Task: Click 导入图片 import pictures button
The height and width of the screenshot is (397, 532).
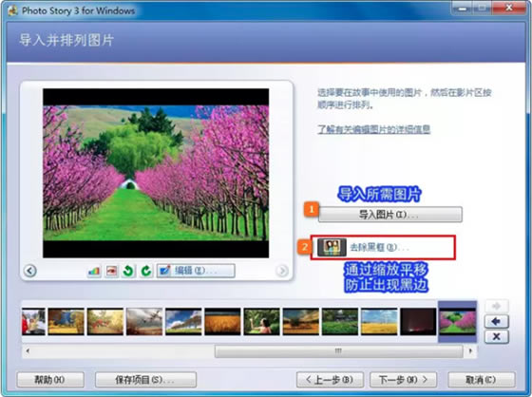Action: pos(390,215)
